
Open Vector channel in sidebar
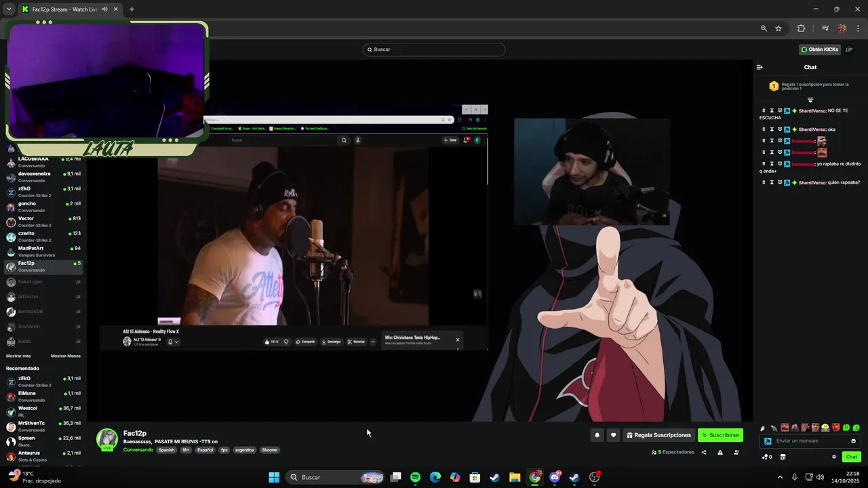[x=43, y=222]
